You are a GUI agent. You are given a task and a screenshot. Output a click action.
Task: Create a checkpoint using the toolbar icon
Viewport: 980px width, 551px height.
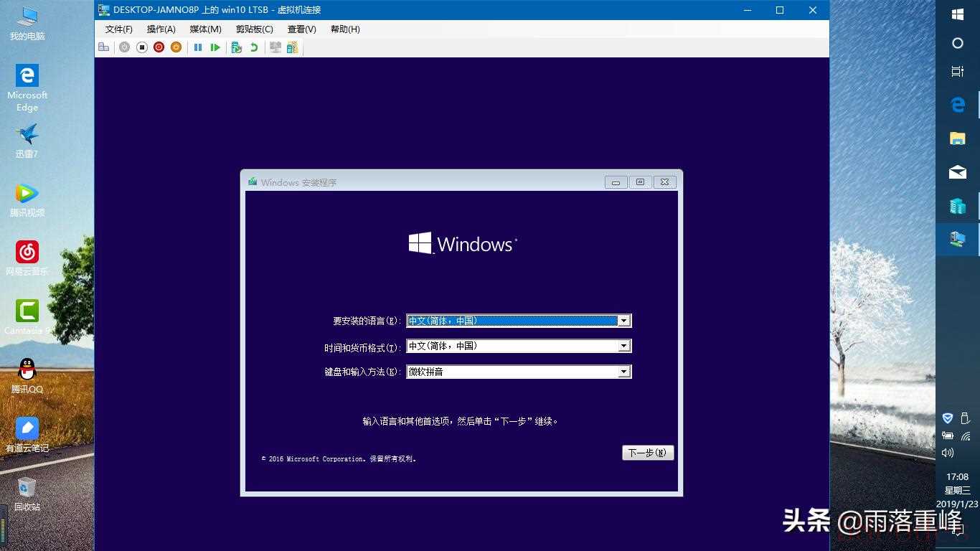click(x=236, y=47)
